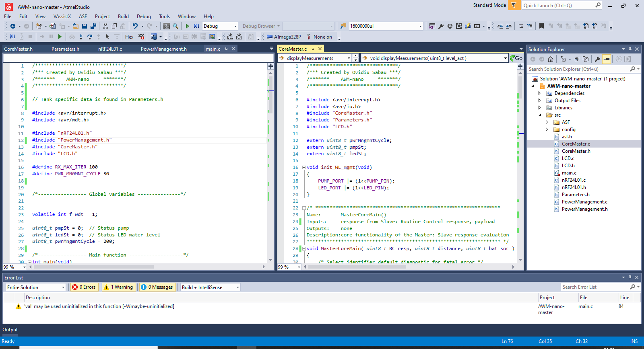The image size is (644, 349).
Task: Toggle the 1 Warning filter button
Action: (x=118, y=287)
